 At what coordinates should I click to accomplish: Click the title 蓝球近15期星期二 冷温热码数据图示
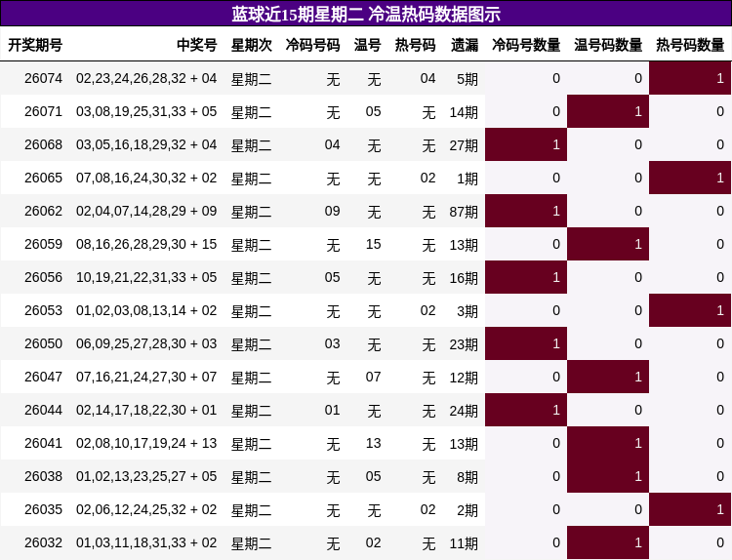(x=366, y=14)
